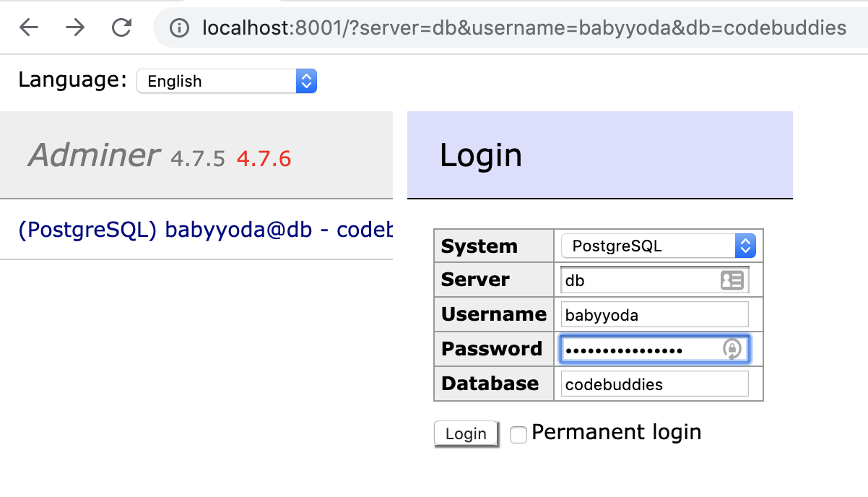Open the System PostgreSQL dropdown
The image size is (868, 497).
tap(658, 246)
